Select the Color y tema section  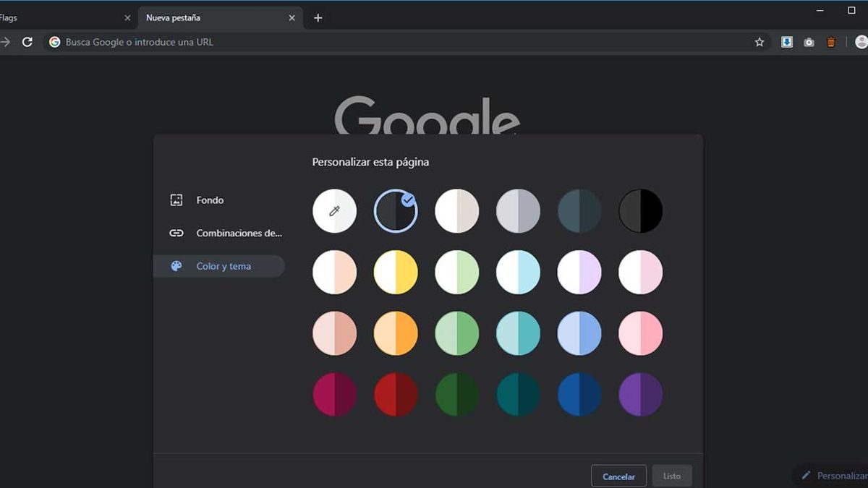tap(219, 266)
